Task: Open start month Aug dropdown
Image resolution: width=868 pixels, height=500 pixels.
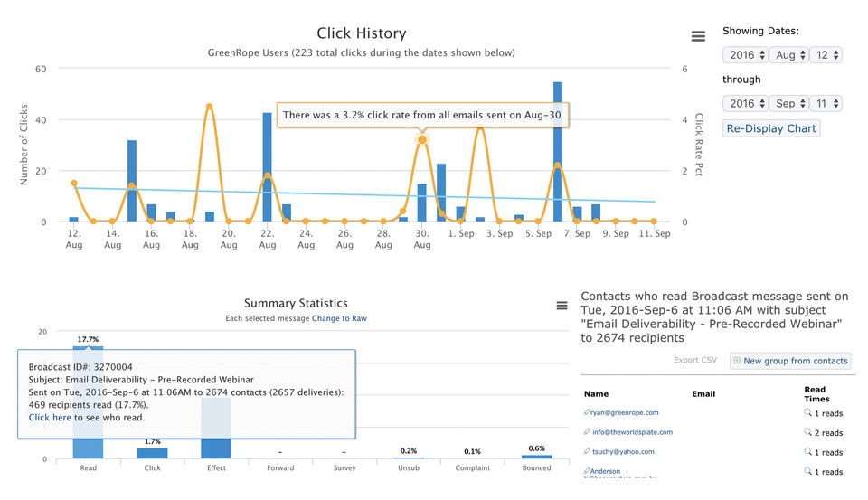Action: click(789, 55)
